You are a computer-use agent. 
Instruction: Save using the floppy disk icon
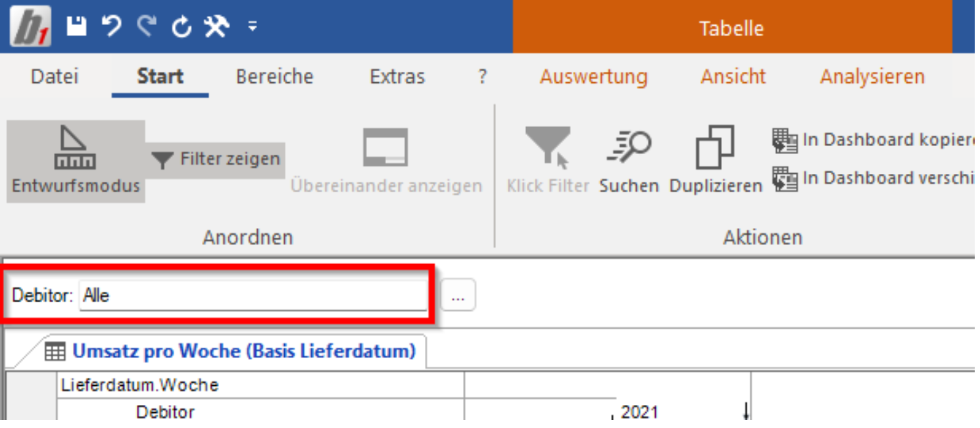click(77, 27)
